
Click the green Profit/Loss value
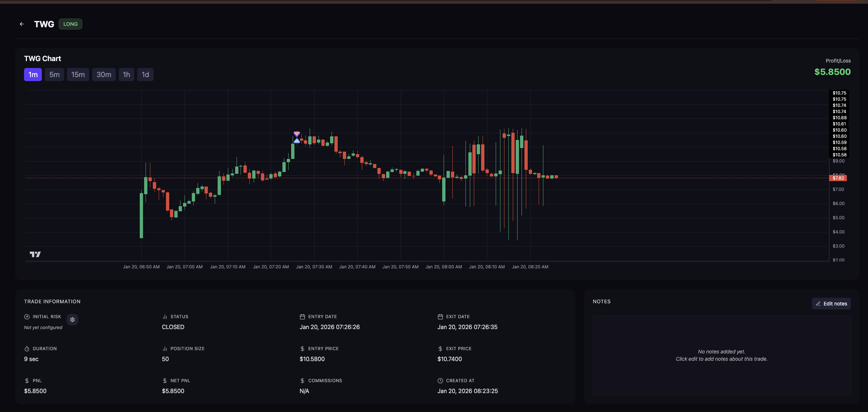tap(832, 72)
